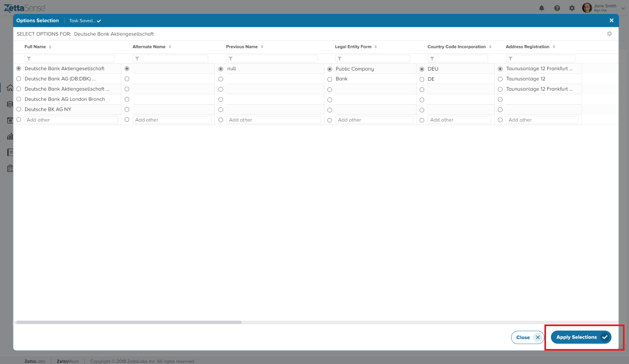Viewport: 629px width, 364px height.
Task: Choose Bank as Legal Entity Form
Action: tap(330, 79)
